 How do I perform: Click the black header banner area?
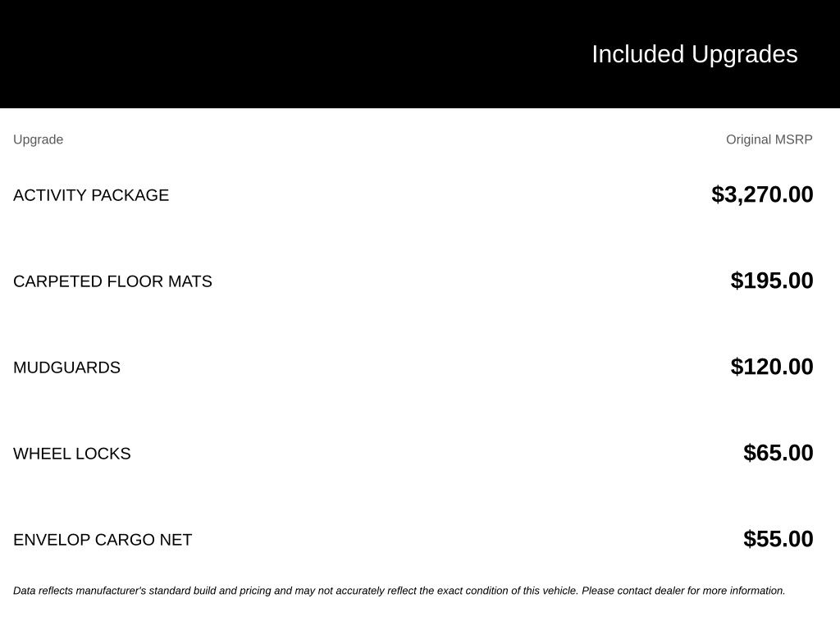coord(420,54)
